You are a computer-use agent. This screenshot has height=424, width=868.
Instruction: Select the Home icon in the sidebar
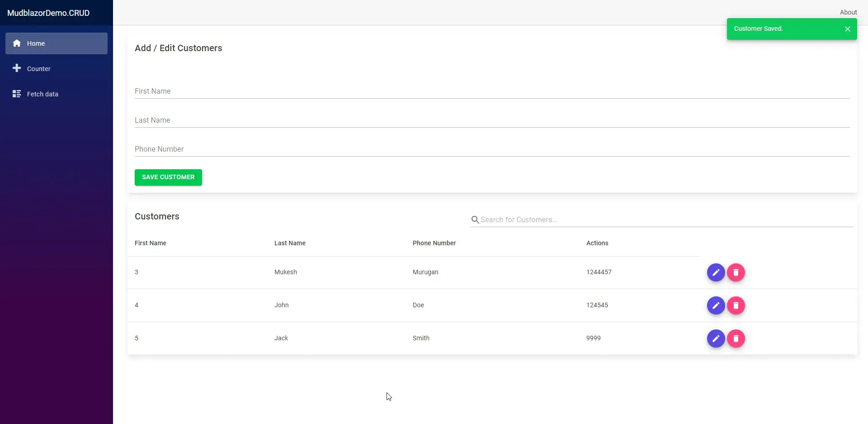(17, 43)
